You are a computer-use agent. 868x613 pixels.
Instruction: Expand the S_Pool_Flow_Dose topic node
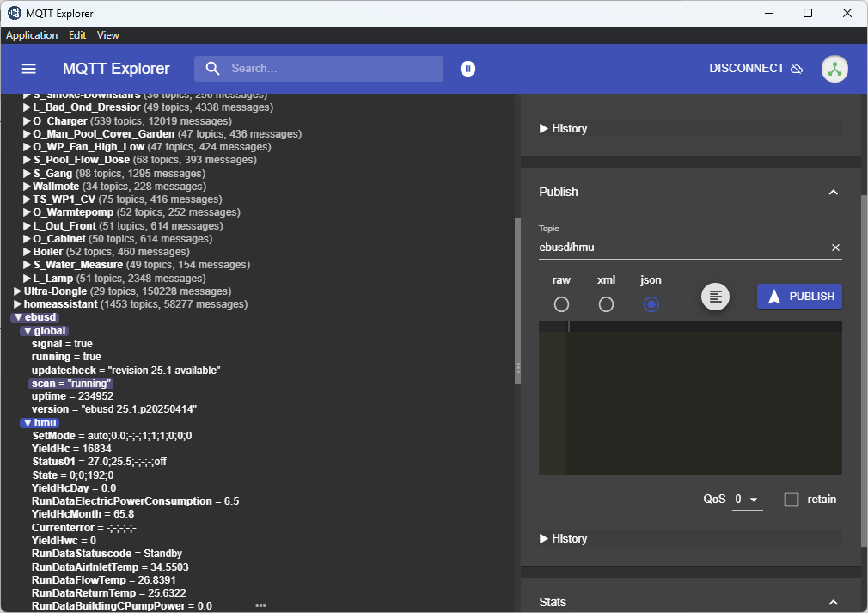(27, 160)
